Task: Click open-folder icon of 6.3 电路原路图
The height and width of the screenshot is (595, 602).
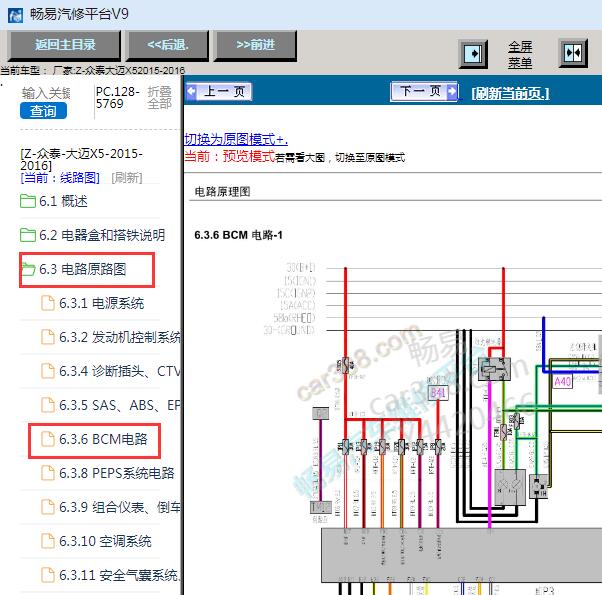Action: (x=28, y=269)
